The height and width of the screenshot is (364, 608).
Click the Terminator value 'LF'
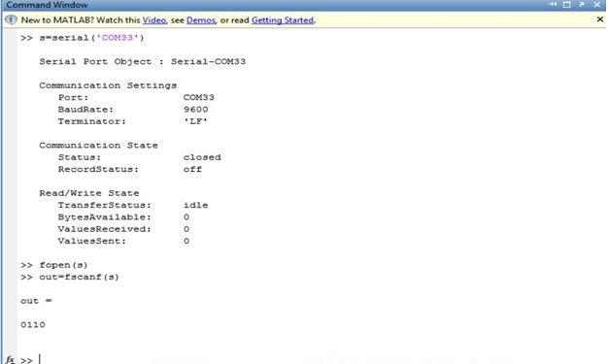pyautogui.click(x=195, y=121)
